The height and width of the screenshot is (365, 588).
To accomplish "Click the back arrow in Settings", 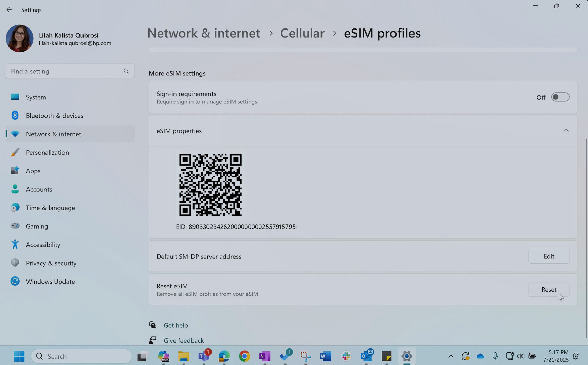I will tap(9, 10).
